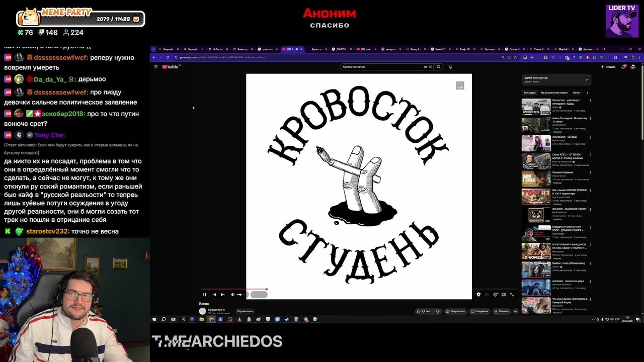Open Steam icon in taskbar

tap(287, 319)
